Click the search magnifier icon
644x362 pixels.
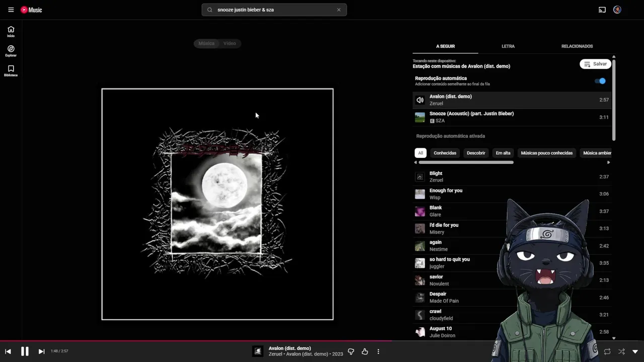click(x=210, y=10)
